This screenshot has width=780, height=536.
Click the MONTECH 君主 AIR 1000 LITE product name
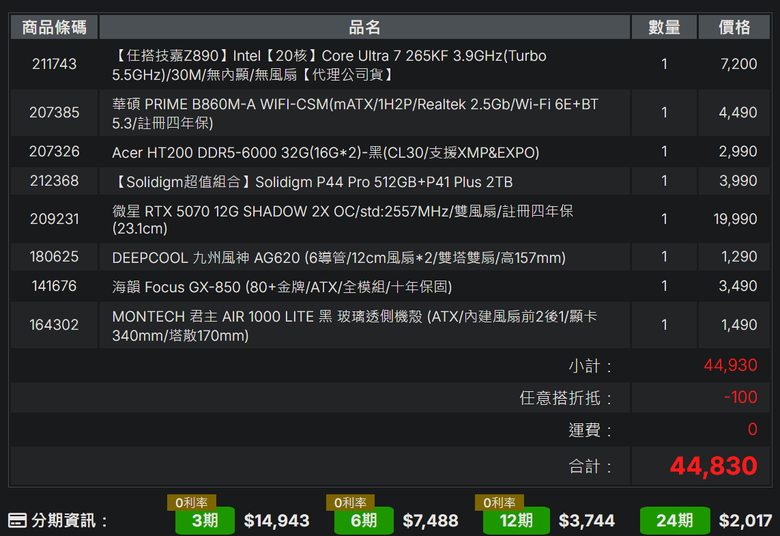(355, 326)
